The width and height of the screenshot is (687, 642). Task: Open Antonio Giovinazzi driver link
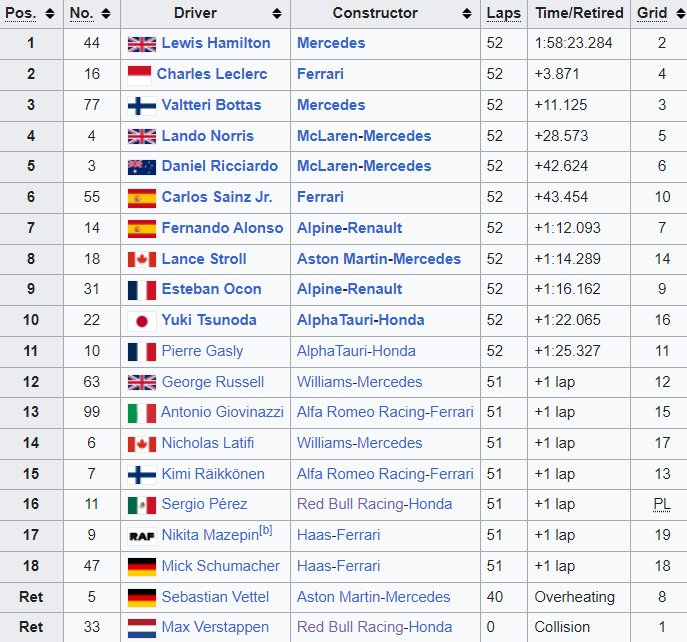pos(222,412)
